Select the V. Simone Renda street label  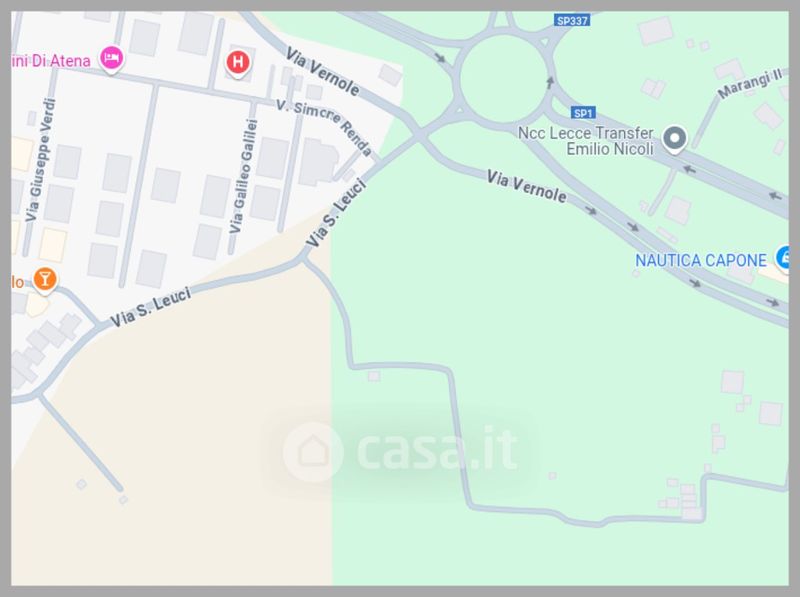point(325,127)
